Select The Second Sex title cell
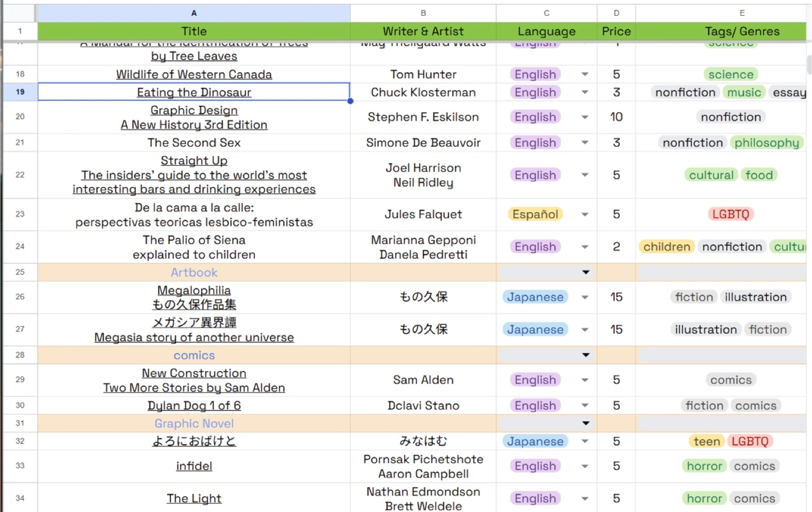This screenshot has width=812, height=512. (194, 143)
